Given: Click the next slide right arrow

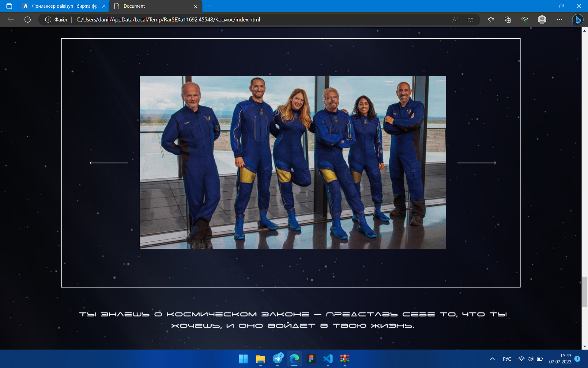Looking at the screenshot, I should (477, 163).
